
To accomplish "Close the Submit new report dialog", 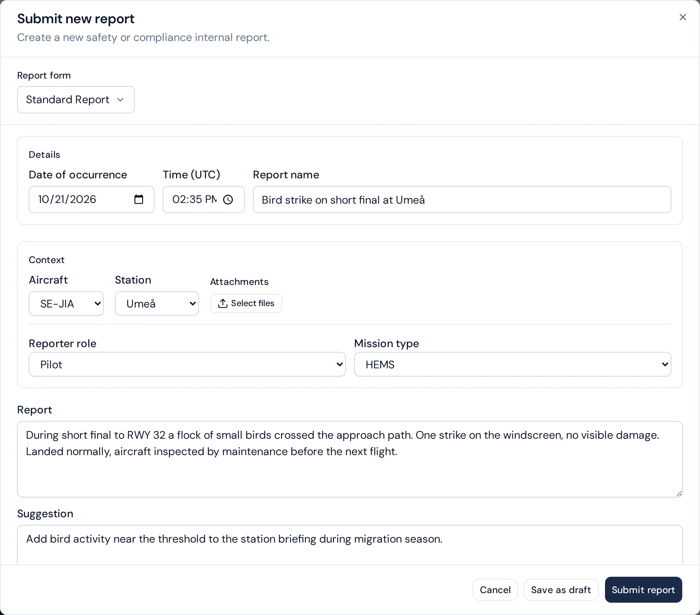I will (x=683, y=17).
